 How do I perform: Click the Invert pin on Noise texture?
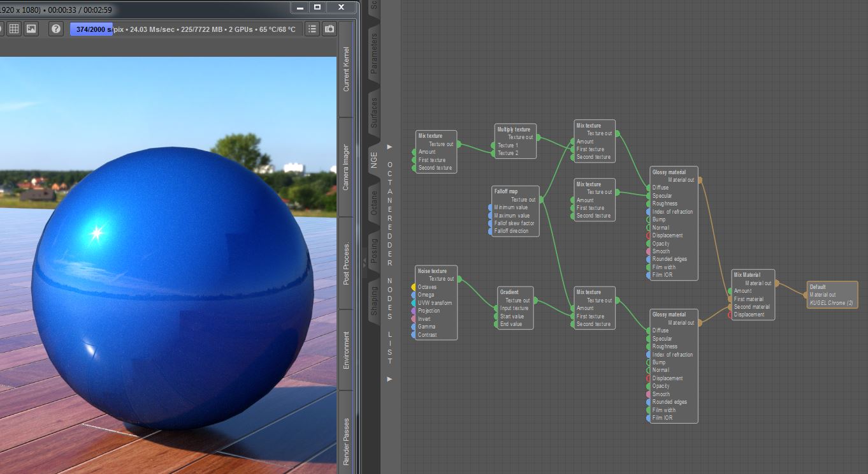click(x=414, y=319)
